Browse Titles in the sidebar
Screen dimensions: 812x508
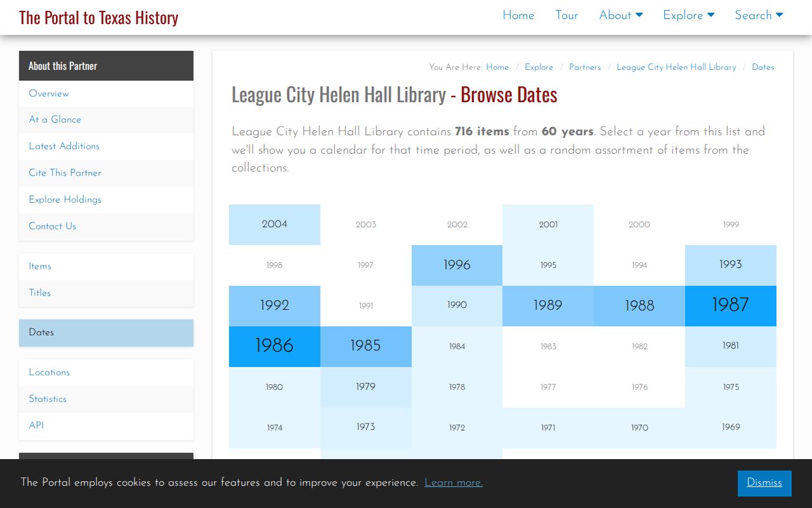point(106,293)
